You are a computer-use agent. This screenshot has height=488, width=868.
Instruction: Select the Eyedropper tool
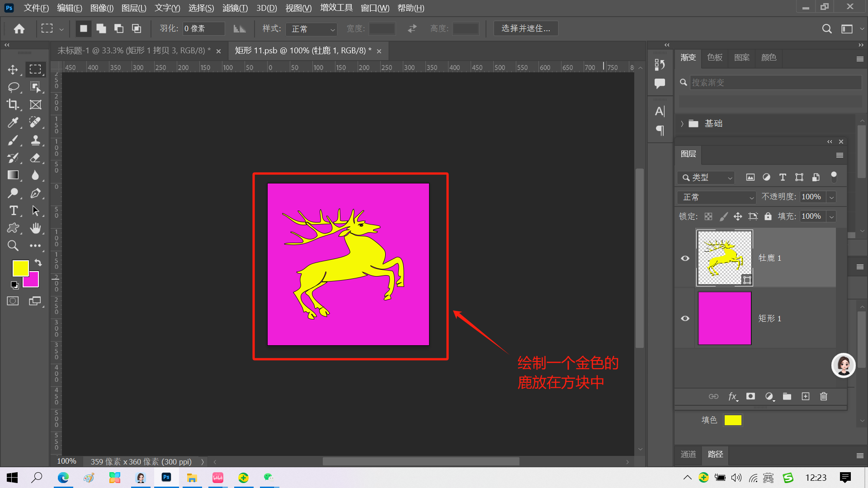point(13,122)
